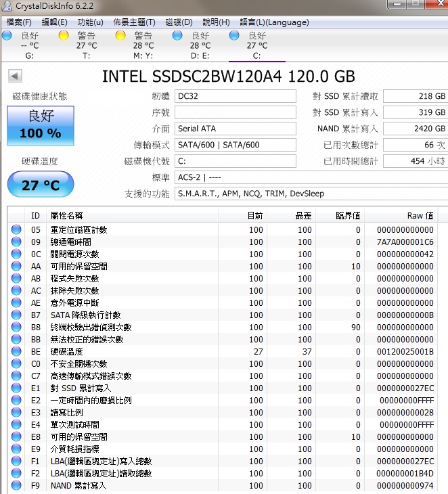
Task: Click the 2420 GB NAND writes field
Action: pyautogui.click(x=416, y=129)
